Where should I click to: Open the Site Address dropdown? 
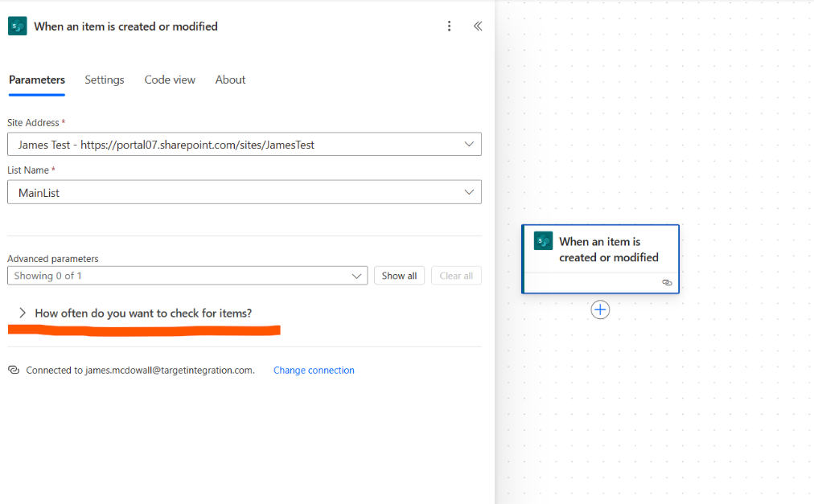point(245,145)
